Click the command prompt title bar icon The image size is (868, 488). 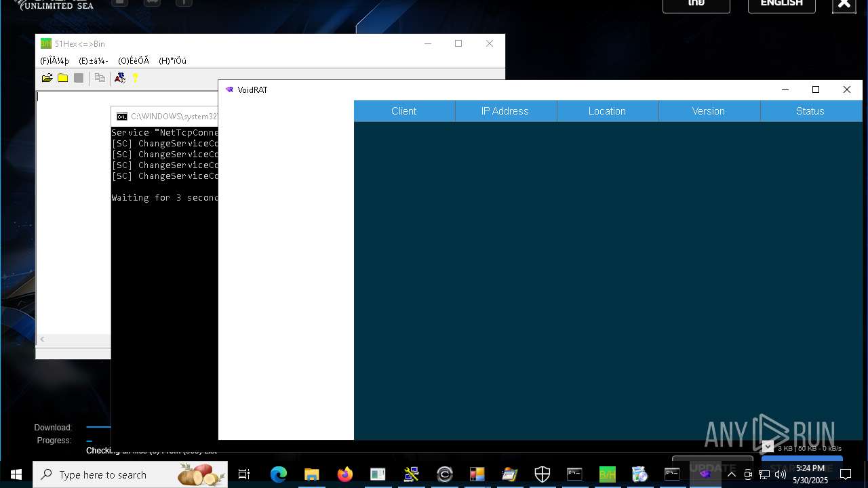coord(122,117)
